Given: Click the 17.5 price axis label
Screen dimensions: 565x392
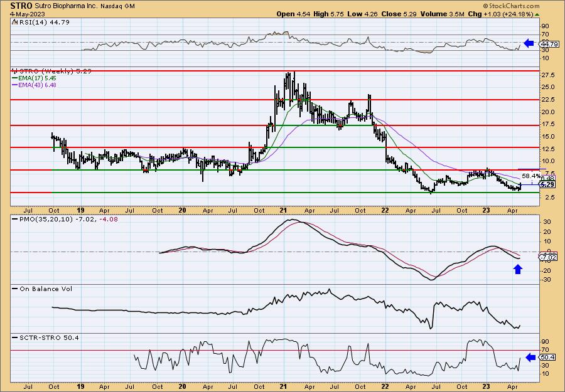Looking at the screenshot, I should click(547, 124).
